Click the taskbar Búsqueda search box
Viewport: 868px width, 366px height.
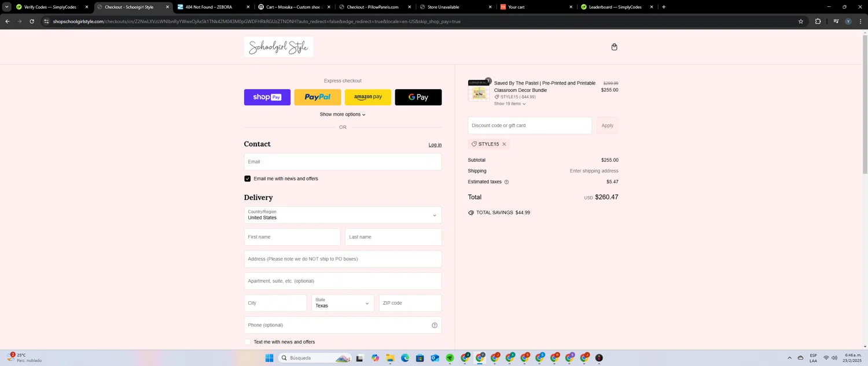[314, 358]
